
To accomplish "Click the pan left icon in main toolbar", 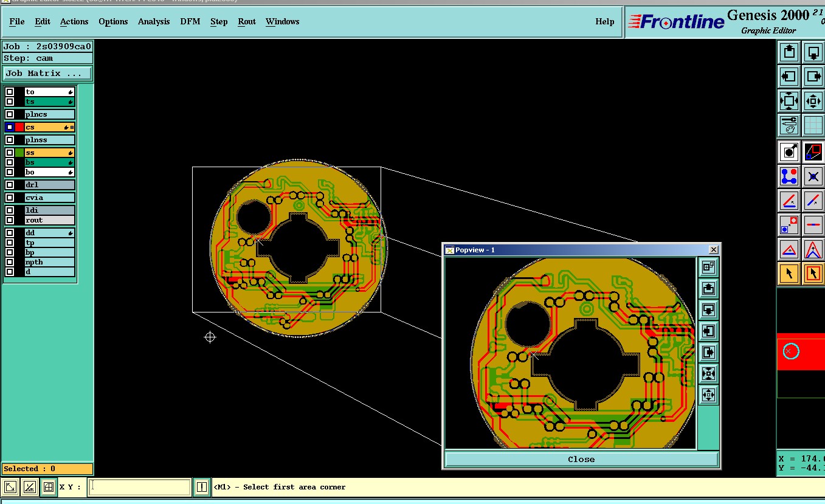I will [x=789, y=77].
